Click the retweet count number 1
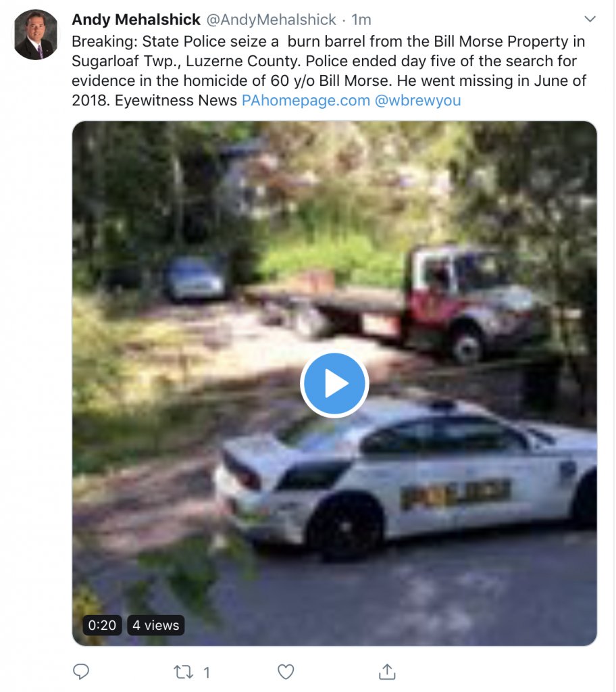616x692 pixels. pyautogui.click(x=206, y=672)
